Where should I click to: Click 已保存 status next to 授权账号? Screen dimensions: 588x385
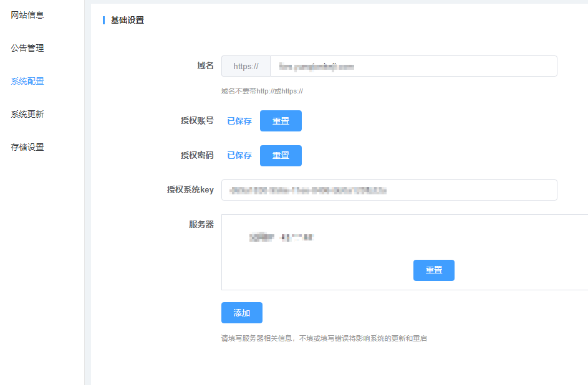[239, 121]
